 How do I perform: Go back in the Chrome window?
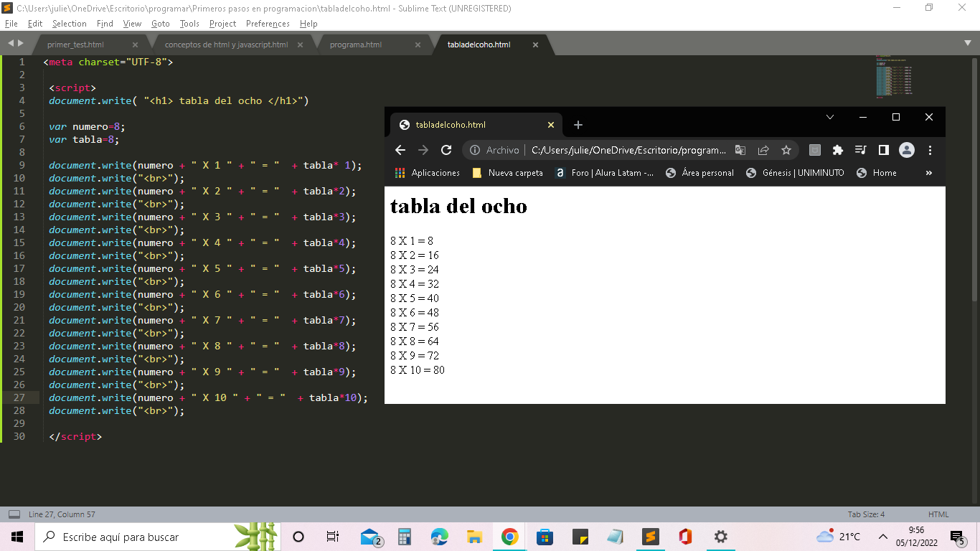[x=400, y=150]
